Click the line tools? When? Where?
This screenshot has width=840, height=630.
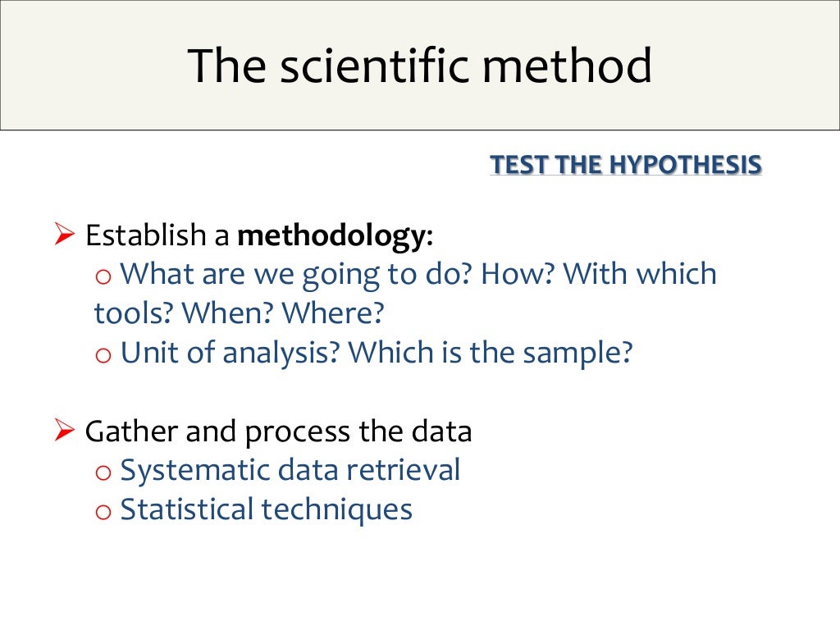coord(239,313)
